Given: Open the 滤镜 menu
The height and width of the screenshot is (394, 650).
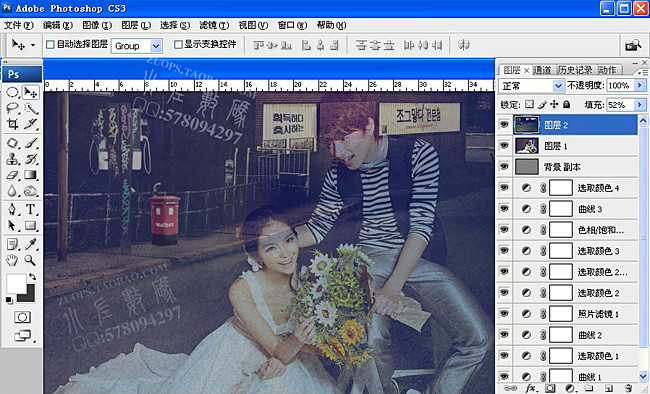Looking at the screenshot, I should click(214, 25).
